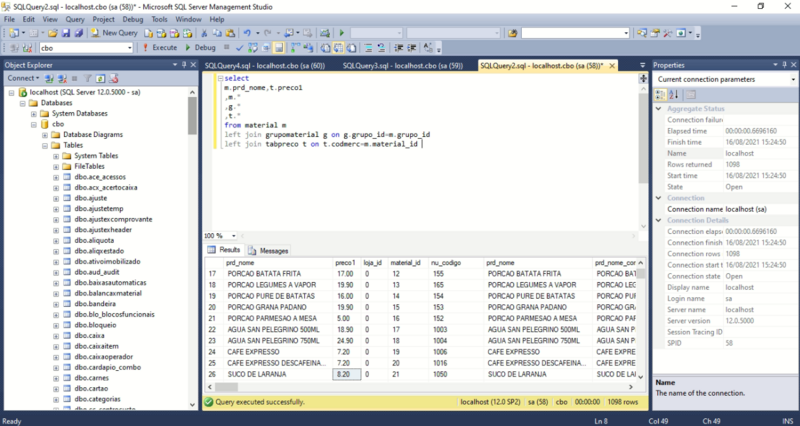Click the Categorized view icon in Properties

(x=660, y=94)
